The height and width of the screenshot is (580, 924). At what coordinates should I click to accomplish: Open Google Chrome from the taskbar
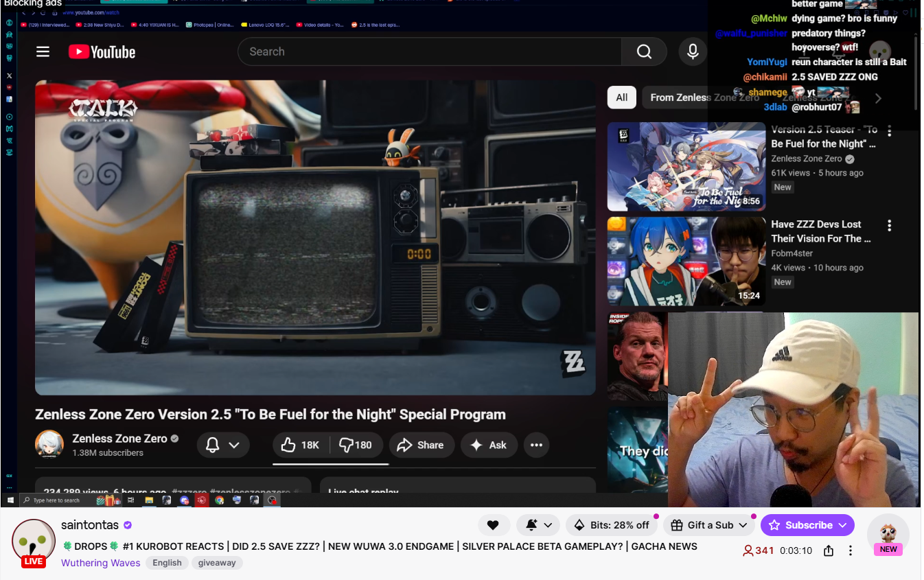[219, 500]
